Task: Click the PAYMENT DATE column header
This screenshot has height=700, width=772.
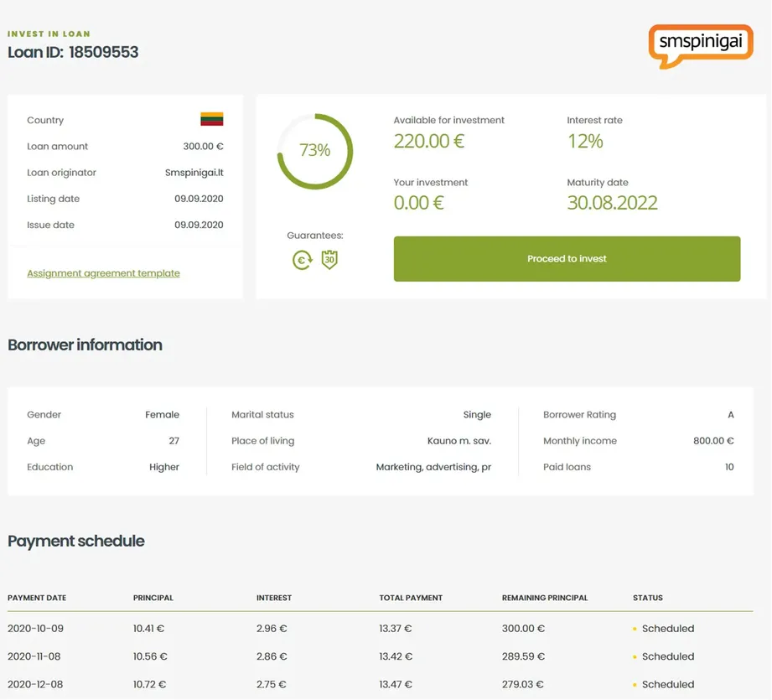Action: click(37, 598)
